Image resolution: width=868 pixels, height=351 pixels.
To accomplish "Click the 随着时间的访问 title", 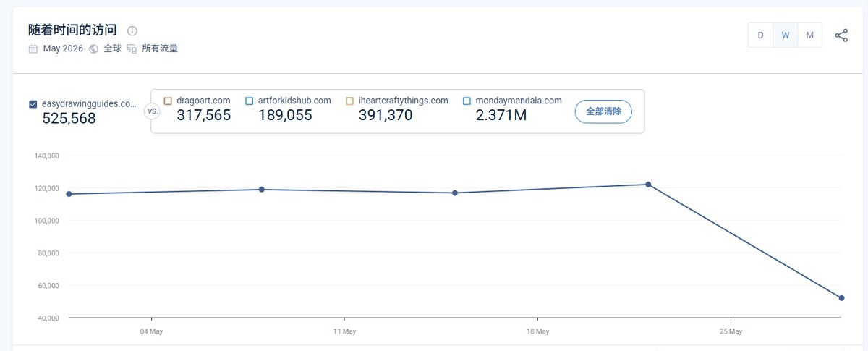I will pos(72,30).
